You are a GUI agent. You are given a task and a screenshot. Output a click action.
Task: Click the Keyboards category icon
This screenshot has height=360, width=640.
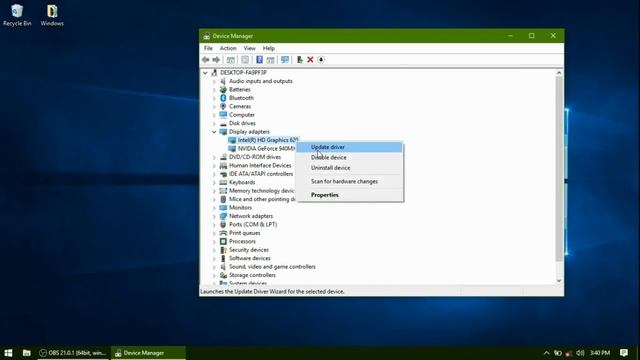pos(223,182)
